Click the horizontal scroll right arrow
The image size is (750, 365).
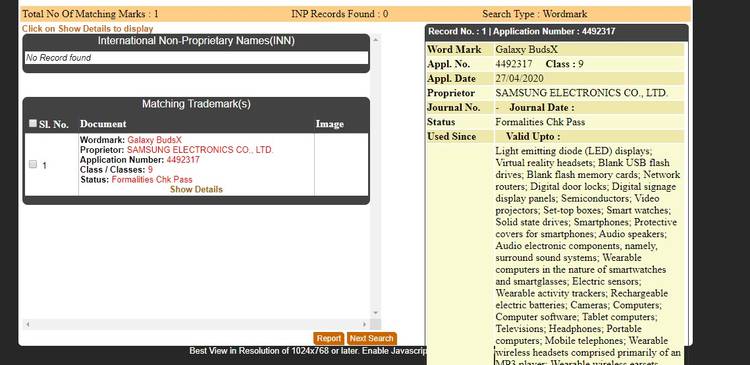(364, 324)
